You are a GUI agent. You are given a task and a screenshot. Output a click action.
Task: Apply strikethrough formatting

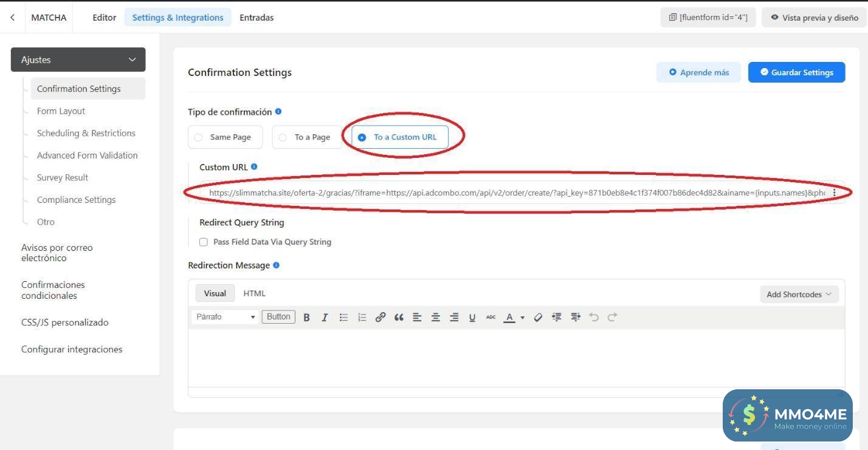pyautogui.click(x=491, y=317)
